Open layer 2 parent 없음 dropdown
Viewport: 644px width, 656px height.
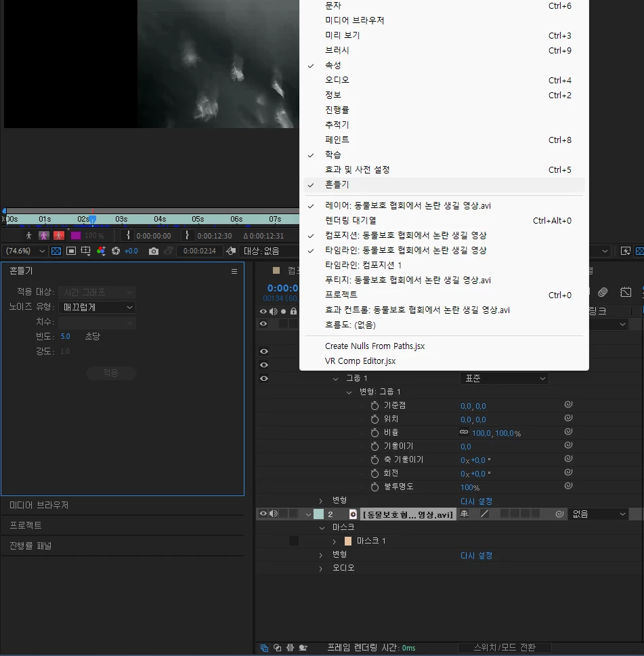[x=599, y=514]
